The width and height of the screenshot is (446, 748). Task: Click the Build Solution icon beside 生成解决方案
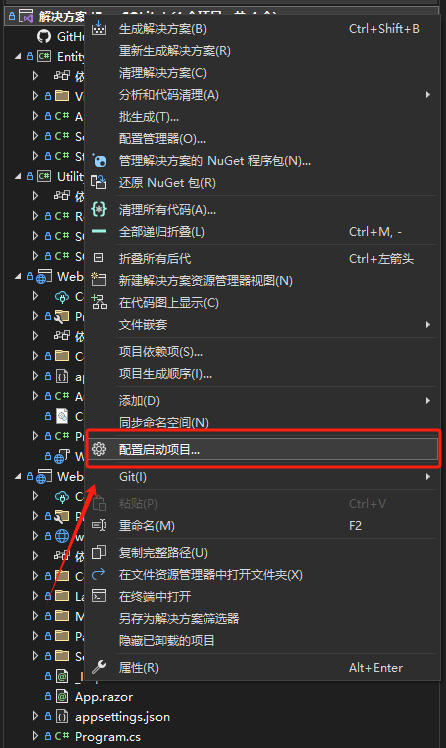99,28
